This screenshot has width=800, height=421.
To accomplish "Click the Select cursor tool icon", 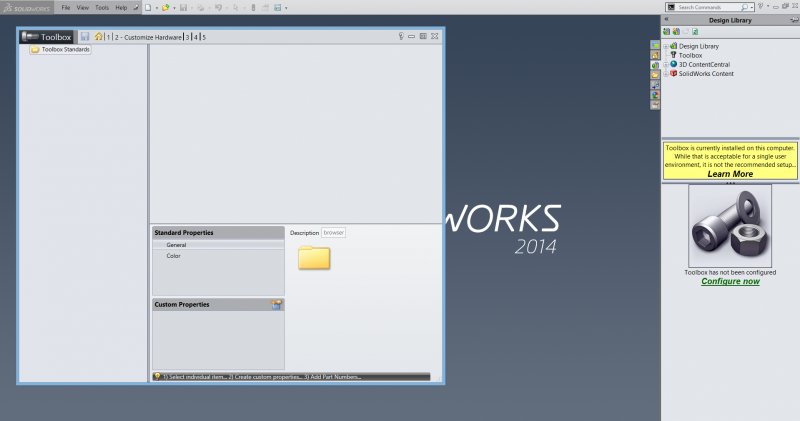I will 236,8.
